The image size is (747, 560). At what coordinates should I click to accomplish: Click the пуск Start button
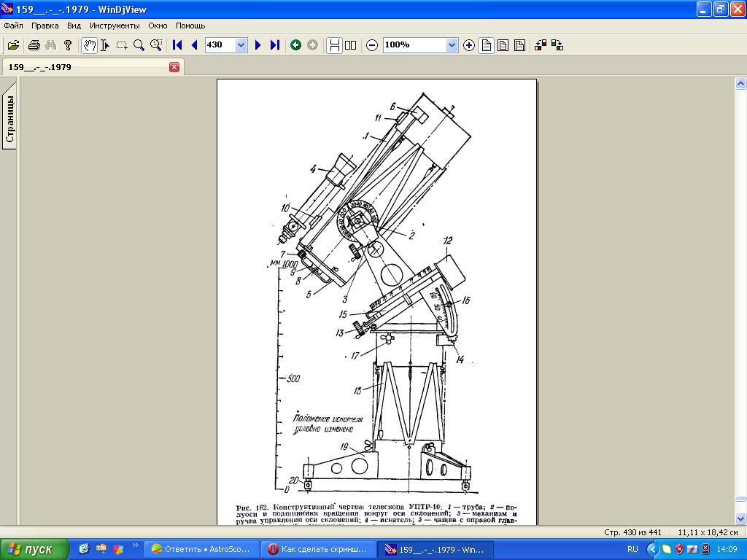tap(35, 549)
